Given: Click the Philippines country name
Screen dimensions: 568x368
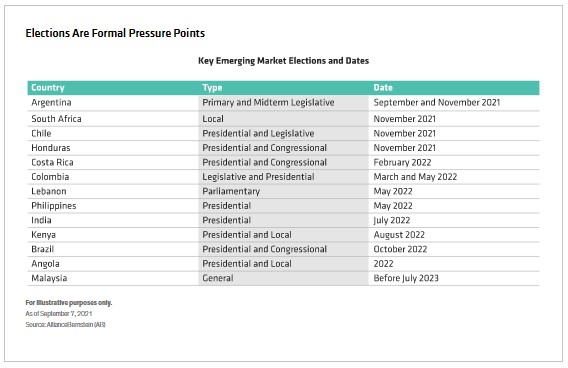Looking at the screenshot, I should 54,206.
